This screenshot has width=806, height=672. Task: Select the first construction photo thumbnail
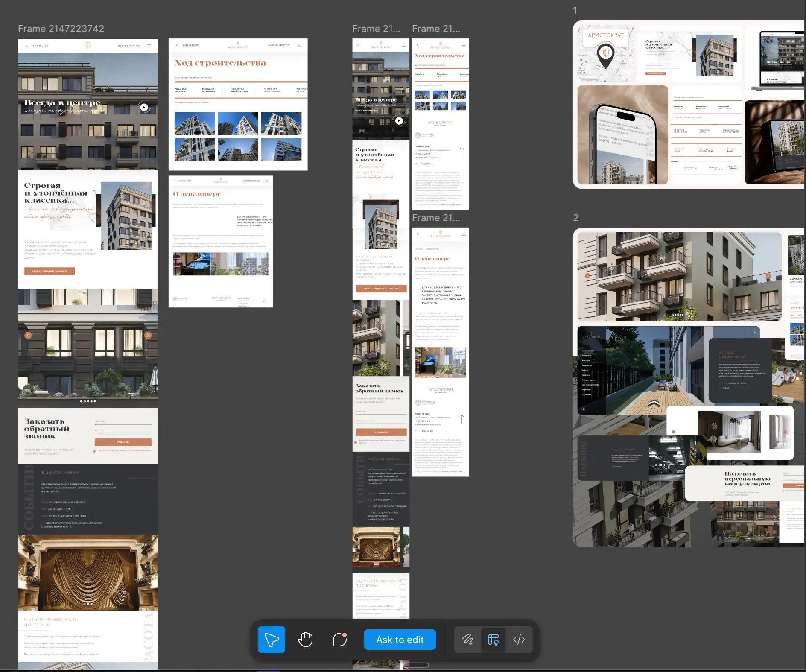click(195, 124)
